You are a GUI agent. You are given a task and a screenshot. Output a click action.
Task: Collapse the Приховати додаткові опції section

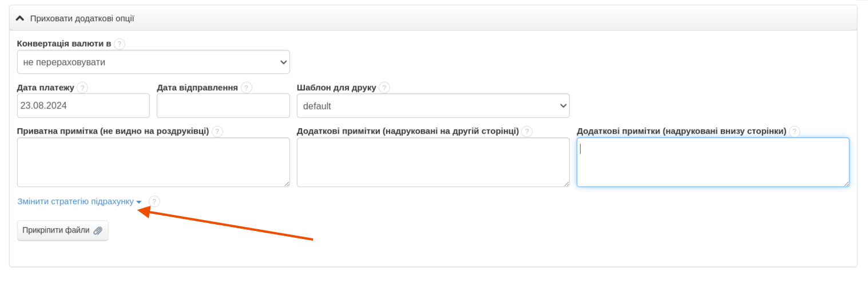77,18
